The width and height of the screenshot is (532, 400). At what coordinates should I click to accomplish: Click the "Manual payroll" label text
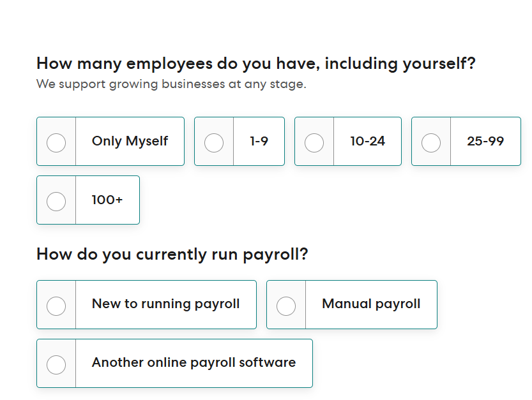371,304
